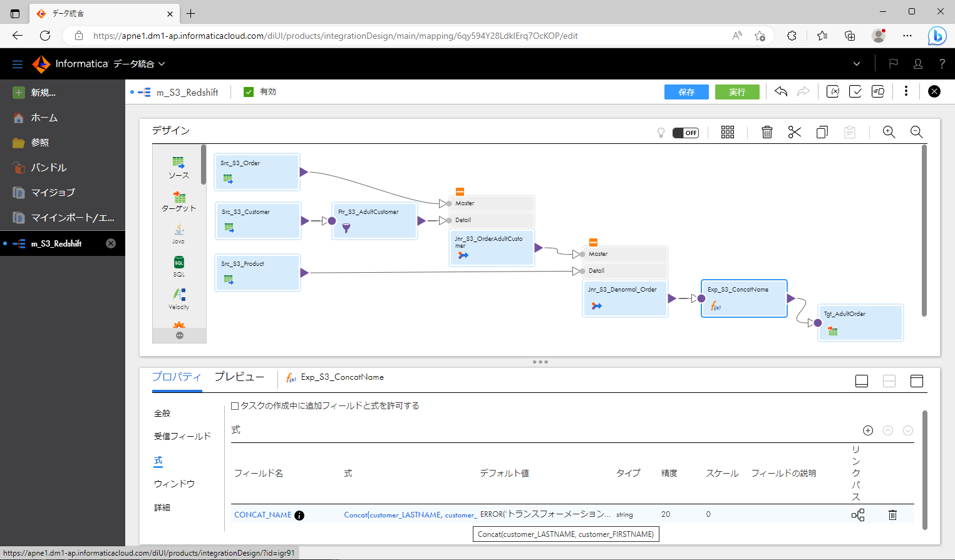Click the copy icon in the design toolbar
Screen dimensions: 955x560
pyautogui.click(x=822, y=132)
